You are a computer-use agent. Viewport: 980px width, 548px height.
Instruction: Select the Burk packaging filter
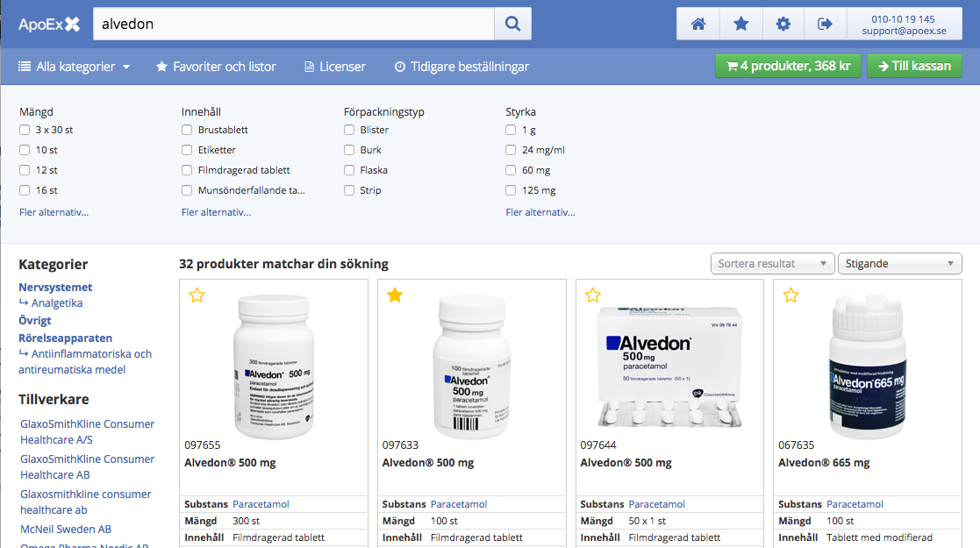[x=349, y=150]
